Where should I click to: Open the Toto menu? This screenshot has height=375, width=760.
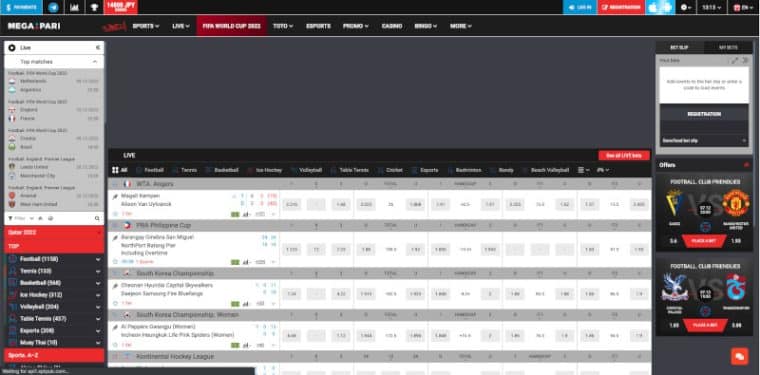[283, 26]
